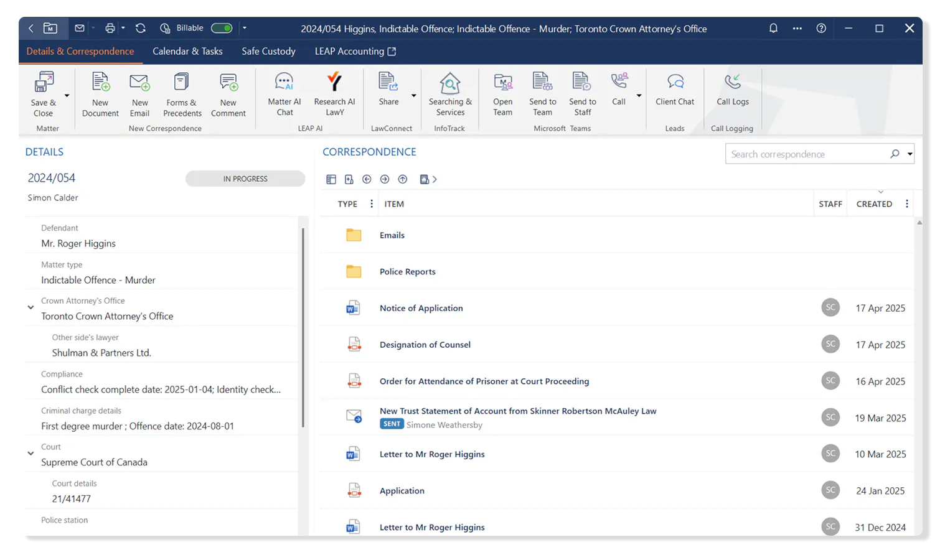Viewport: 945px width, 560px height.
Task: Click the home document icon in correspondence toolbar
Action: pos(425,179)
